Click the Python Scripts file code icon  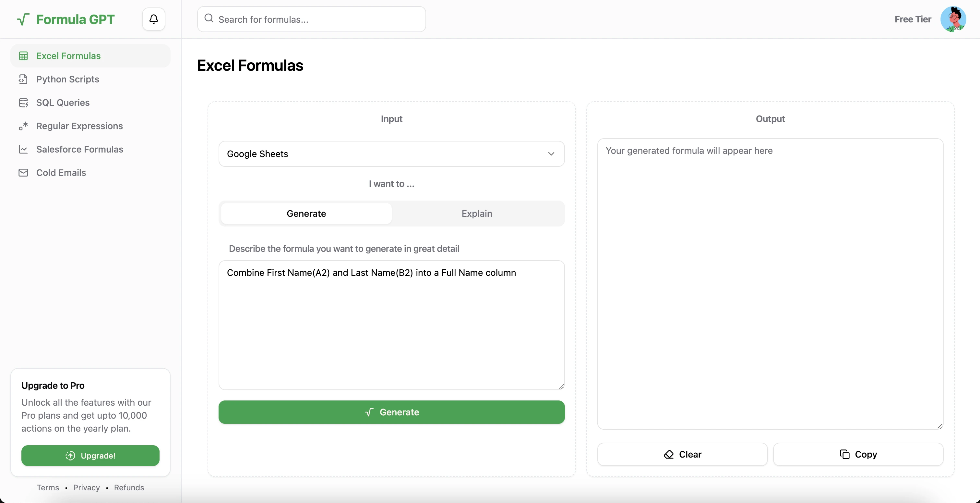23,79
